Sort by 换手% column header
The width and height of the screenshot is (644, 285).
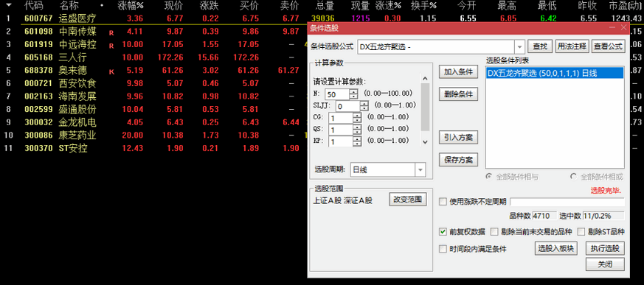pos(424,6)
